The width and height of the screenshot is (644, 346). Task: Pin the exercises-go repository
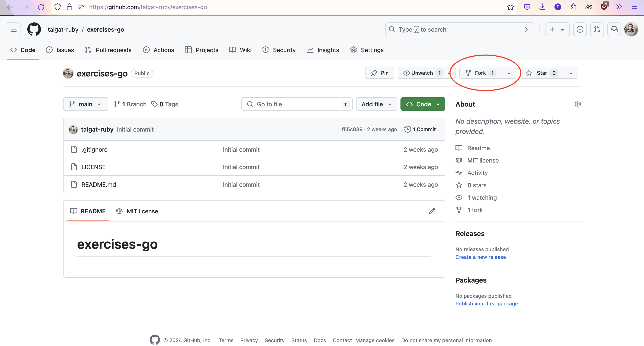(380, 73)
